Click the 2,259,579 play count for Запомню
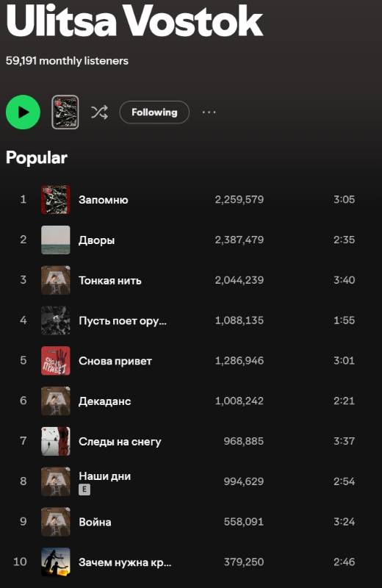Image resolution: width=382 pixels, height=588 pixels. point(239,199)
